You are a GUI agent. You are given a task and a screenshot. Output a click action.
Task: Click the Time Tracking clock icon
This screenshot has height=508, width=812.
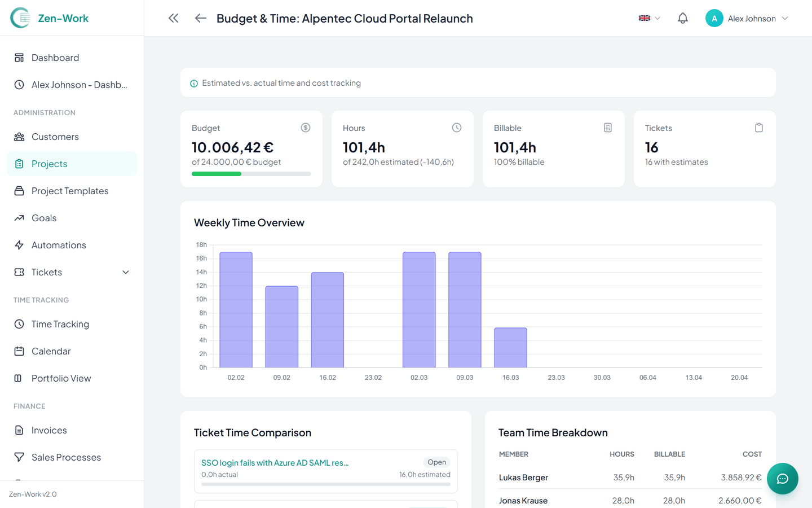pyautogui.click(x=19, y=324)
